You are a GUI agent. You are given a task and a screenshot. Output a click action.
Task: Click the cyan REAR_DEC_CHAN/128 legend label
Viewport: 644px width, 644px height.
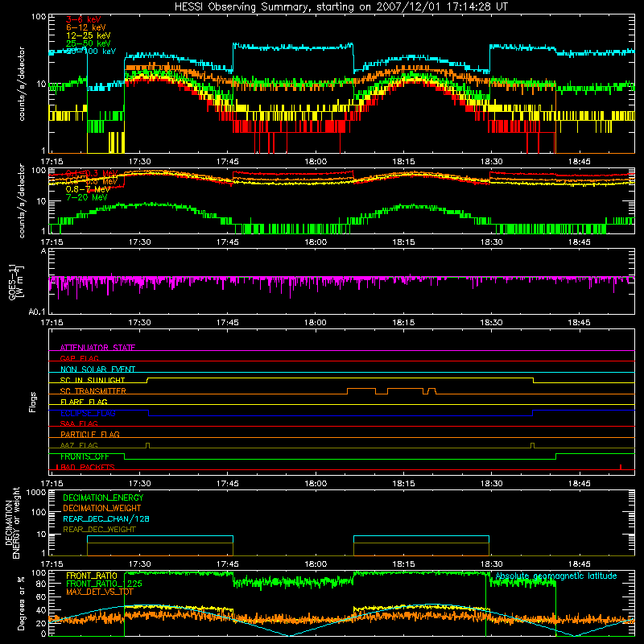click(x=106, y=518)
